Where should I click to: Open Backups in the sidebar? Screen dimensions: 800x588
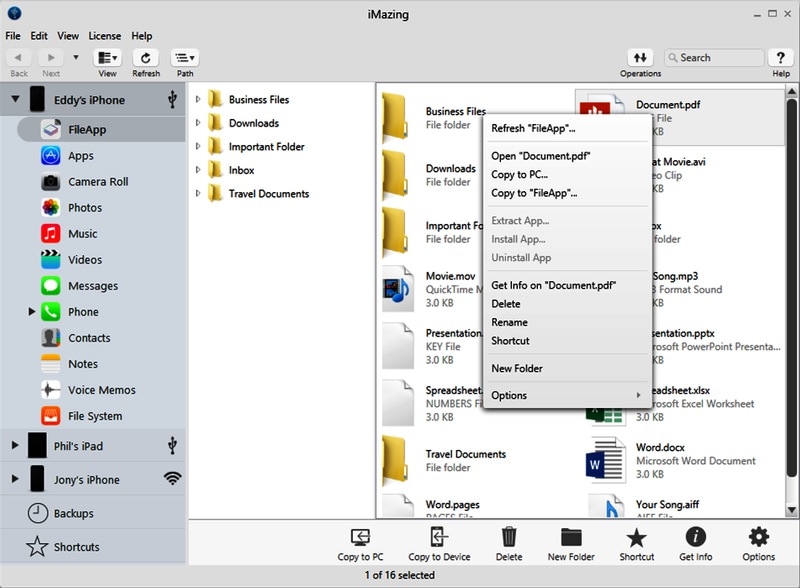coord(73,513)
